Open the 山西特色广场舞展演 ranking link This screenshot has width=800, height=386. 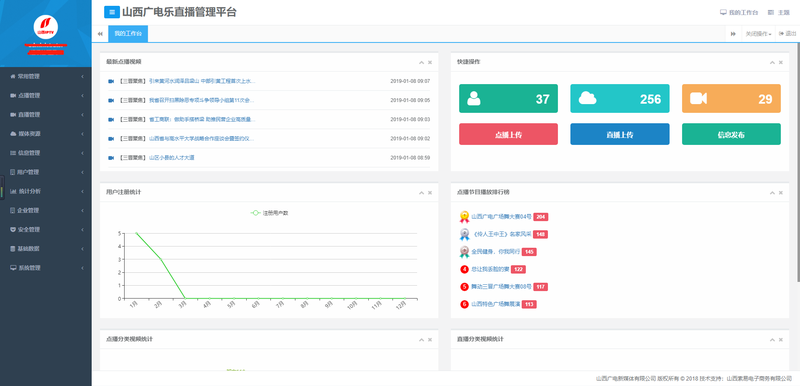(495, 304)
